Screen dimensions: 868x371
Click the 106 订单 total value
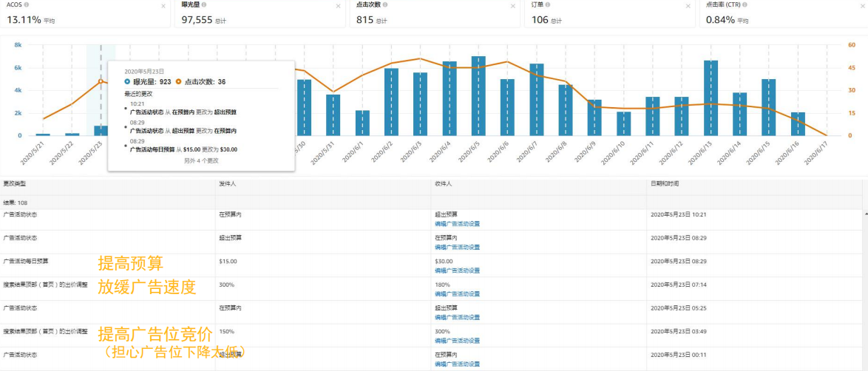539,20
